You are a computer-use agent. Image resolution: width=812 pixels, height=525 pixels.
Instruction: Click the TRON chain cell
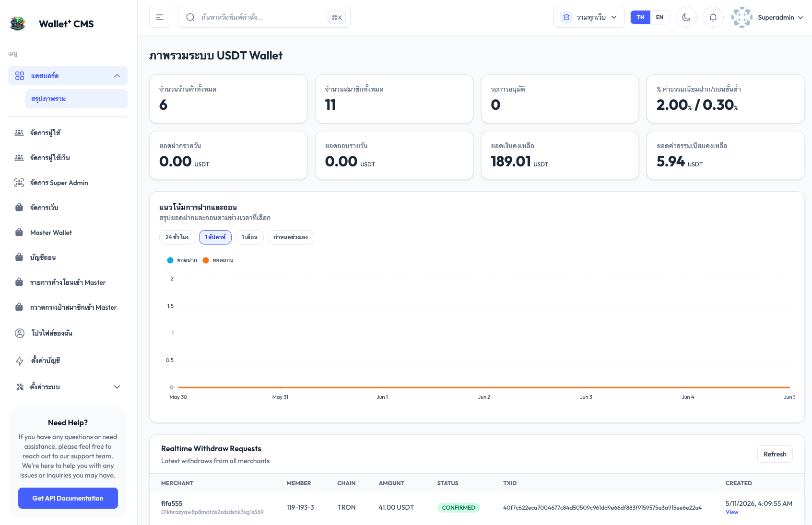[346, 507]
